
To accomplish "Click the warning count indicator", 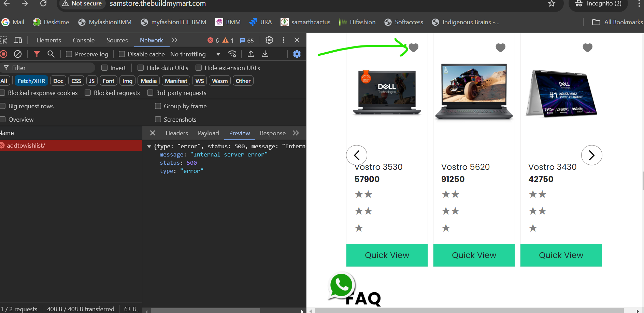I will click(x=228, y=40).
